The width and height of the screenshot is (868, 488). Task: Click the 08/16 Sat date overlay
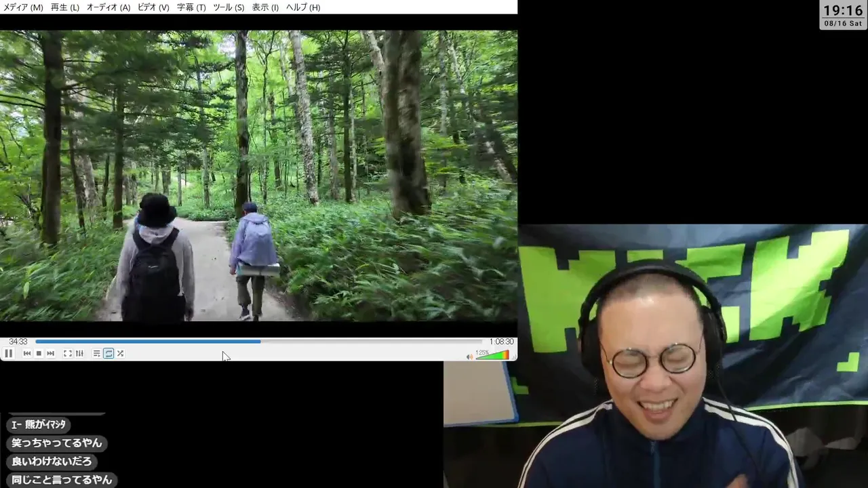(843, 24)
